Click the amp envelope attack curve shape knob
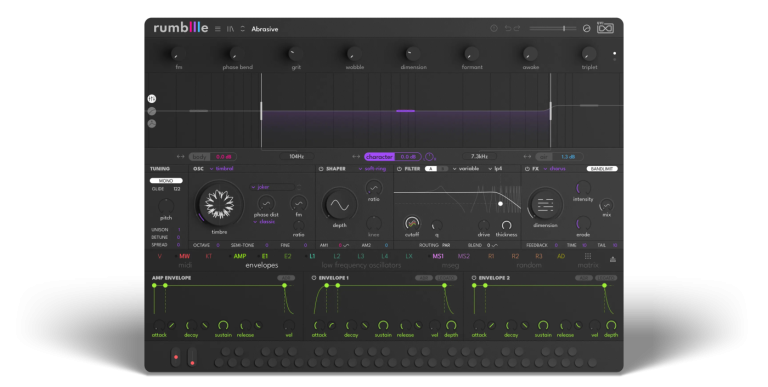The width and height of the screenshot is (768, 387). pos(172,325)
